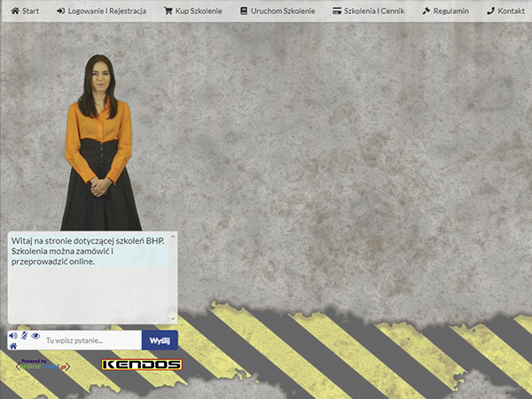This screenshot has width=532, height=399.
Task: Click the chat scrollbar down arrow
Action: point(173,319)
